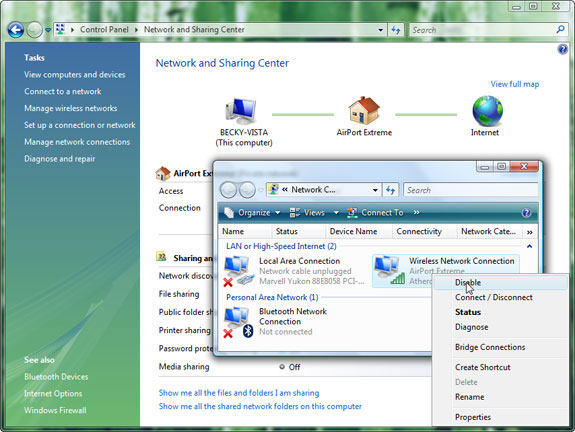Expand the address bar history dropdown
The image size is (575, 432).
coord(380,30)
